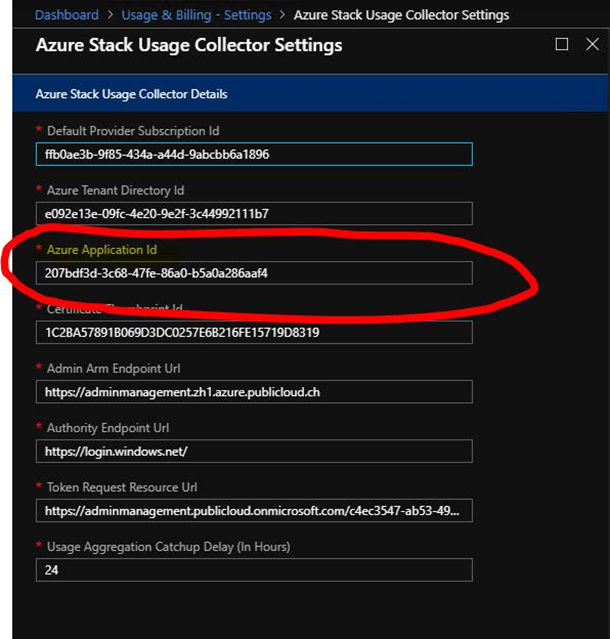The image size is (610, 639).
Task: Click the Azure Tenant Directory Id label
Action: 115,190
